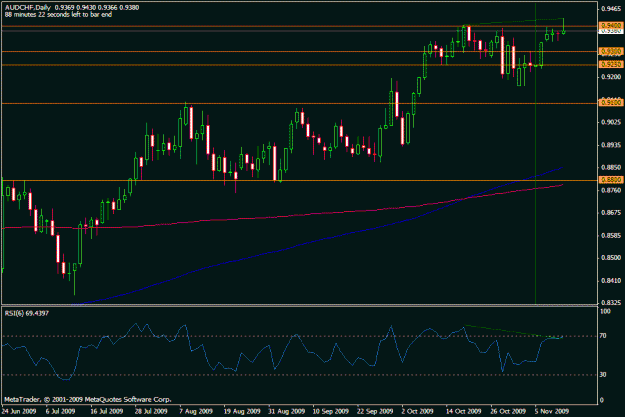Select the orange 0.9100 price level label
Image resolution: width=625 pixels, height=417 pixels.
coord(611,103)
